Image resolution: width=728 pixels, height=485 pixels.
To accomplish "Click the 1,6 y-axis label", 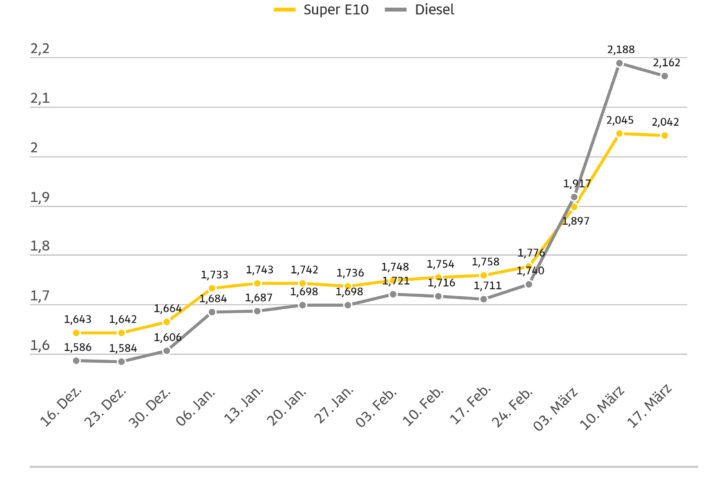I will tap(40, 346).
